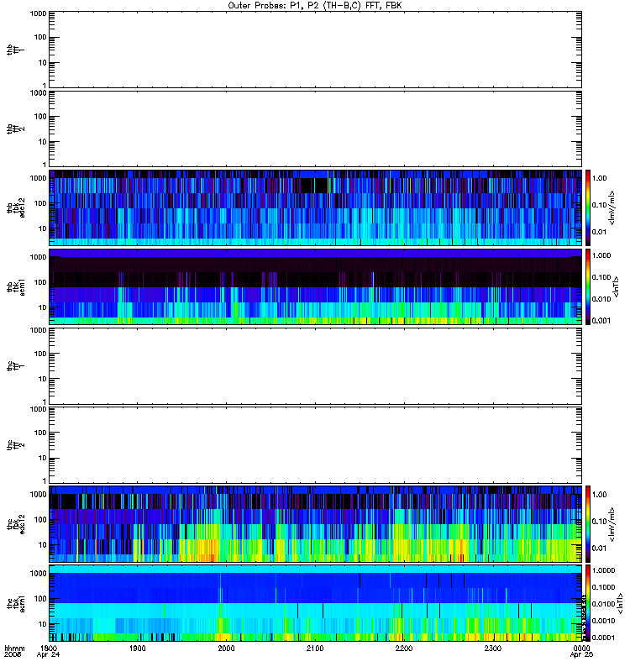The height and width of the screenshot is (672, 630).
Task: Click the thb fbk scm1 spectrogram panel
Action: pyautogui.click(x=315, y=286)
